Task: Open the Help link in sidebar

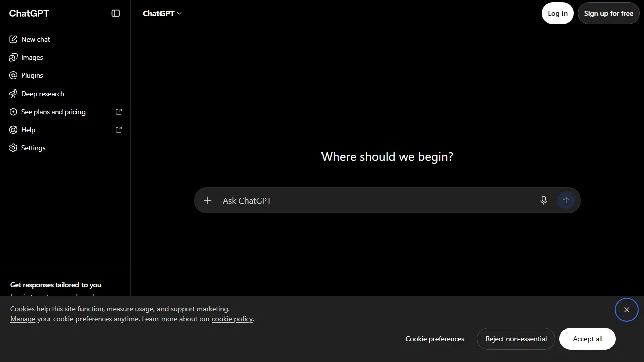Action: pyautogui.click(x=65, y=130)
